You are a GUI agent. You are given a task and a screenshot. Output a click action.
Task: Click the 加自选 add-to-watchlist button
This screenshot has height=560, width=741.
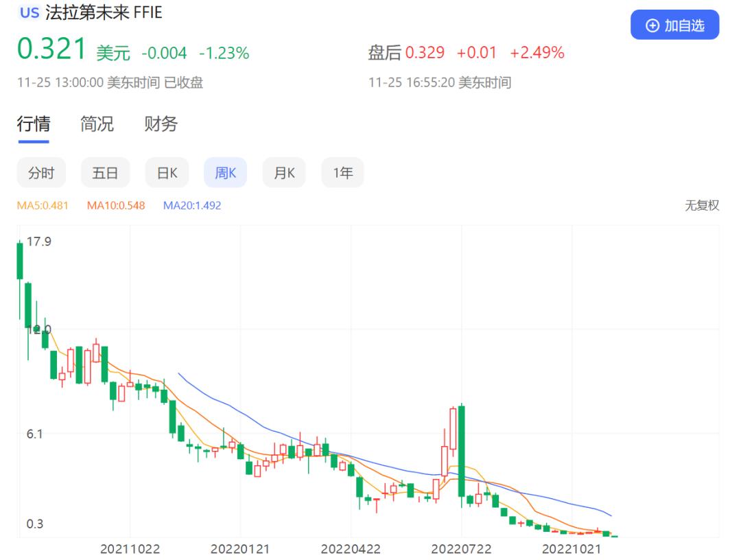pyautogui.click(x=674, y=25)
